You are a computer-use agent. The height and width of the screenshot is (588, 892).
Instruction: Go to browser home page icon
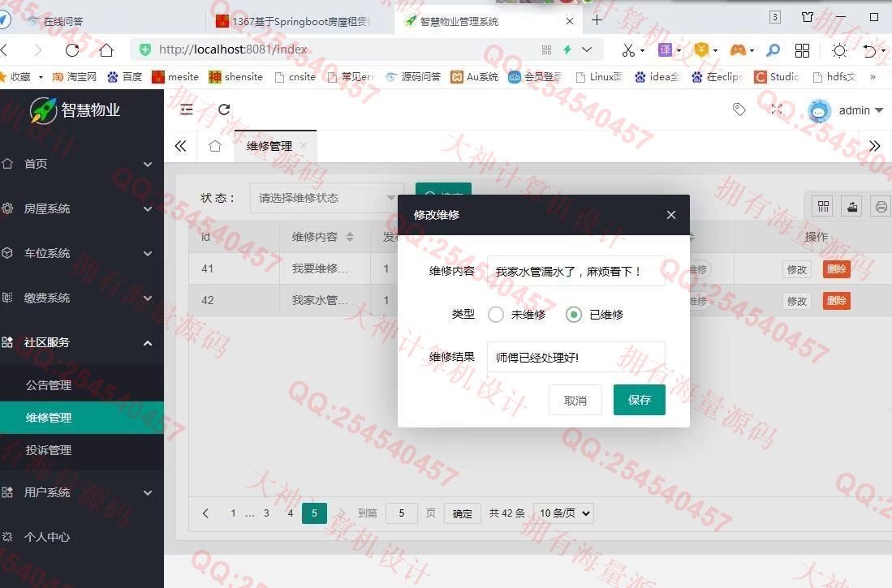[106, 50]
